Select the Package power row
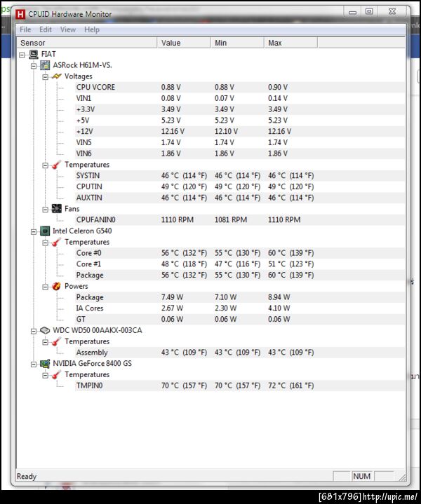421x504 pixels. pos(240,297)
